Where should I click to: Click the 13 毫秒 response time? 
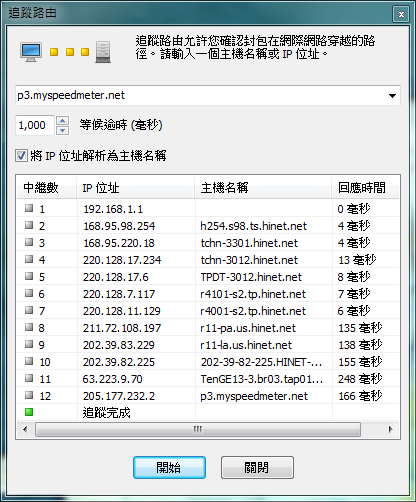click(x=357, y=260)
